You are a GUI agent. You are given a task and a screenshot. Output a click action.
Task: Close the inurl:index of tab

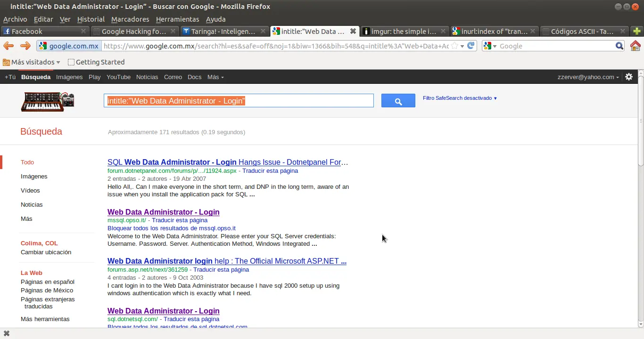(533, 31)
